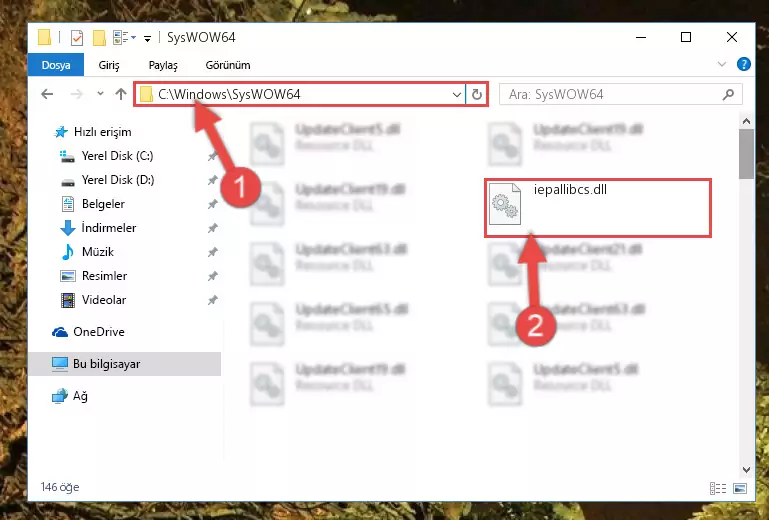Go back with the left arrow
The image size is (769, 520).
coord(47,94)
